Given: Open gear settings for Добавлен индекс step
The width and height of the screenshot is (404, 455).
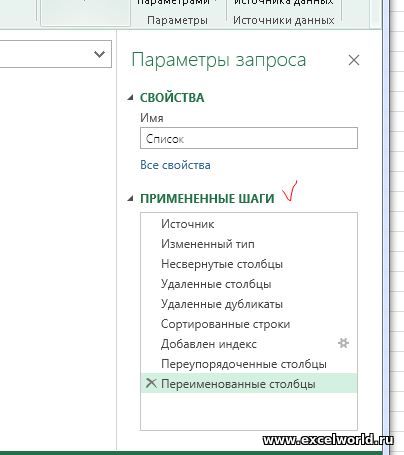Looking at the screenshot, I should pos(343,343).
